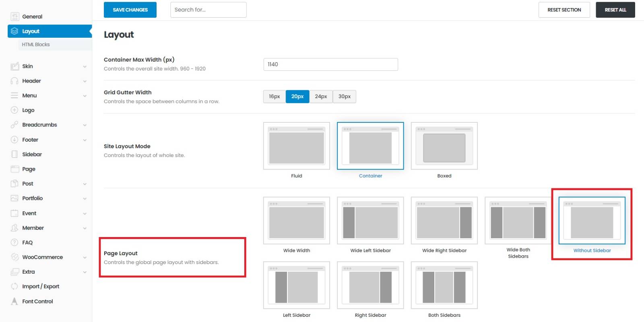The image size is (644, 322).
Task: Click the Font Control letter icon
Action: [14, 301]
